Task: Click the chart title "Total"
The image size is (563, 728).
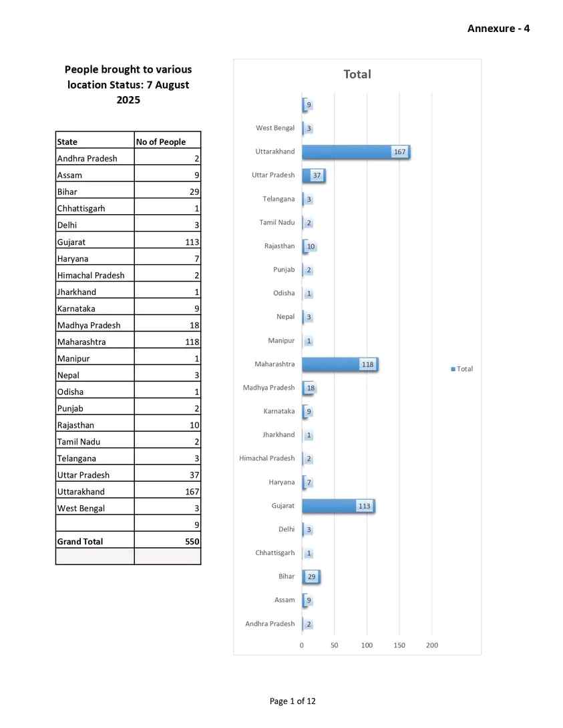Action: [x=357, y=74]
